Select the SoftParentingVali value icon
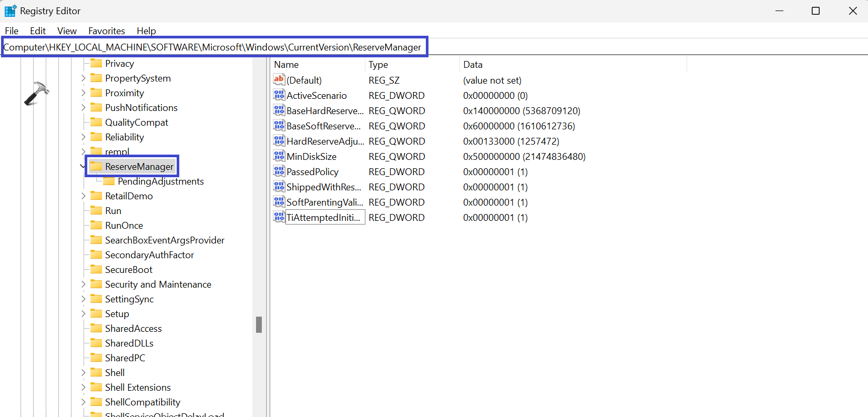 coord(279,202)
